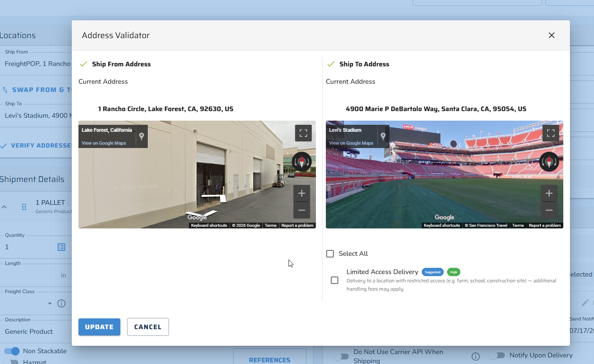Click location pin on Levi's Stadium map

[383, 136]
